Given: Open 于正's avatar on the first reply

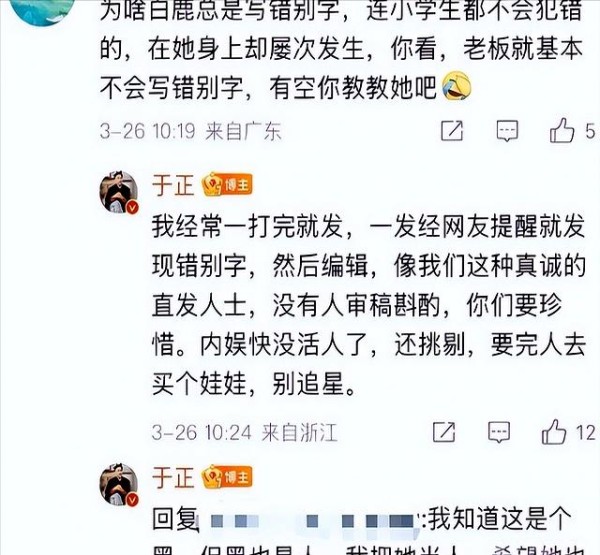Looking at the screenshot, I should [119, 192].
